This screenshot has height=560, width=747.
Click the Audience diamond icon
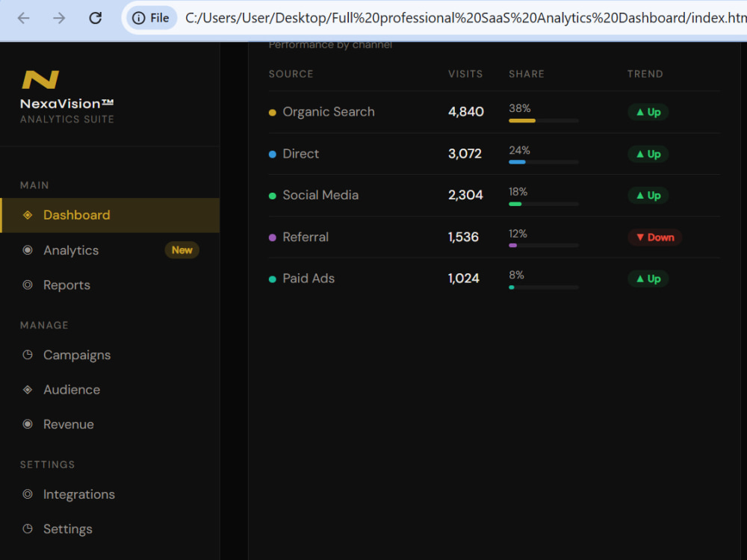(28, 390)
